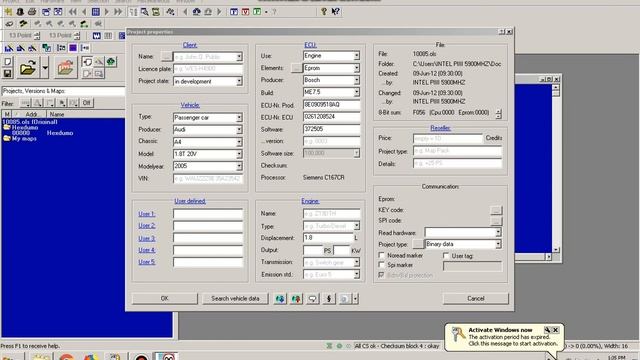Screen dimensions: 640x360
Task: Open the Vehicle section link
Action: (190, 105)
